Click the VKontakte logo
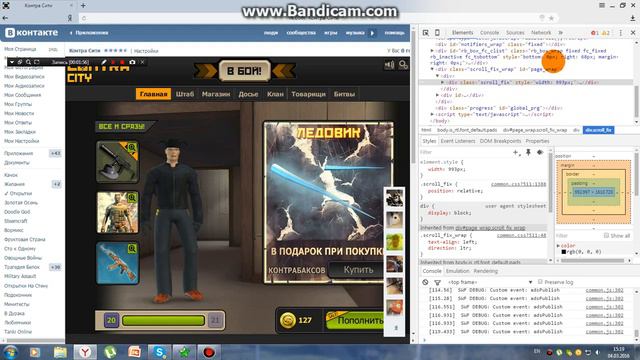640x360 pixels. click(x=32, y=33)
